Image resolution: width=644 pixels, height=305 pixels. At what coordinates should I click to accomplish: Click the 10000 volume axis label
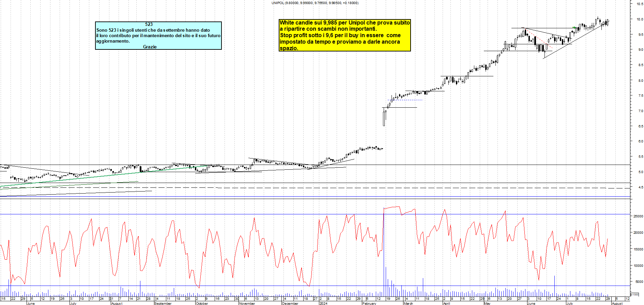(x=638, y=266)
